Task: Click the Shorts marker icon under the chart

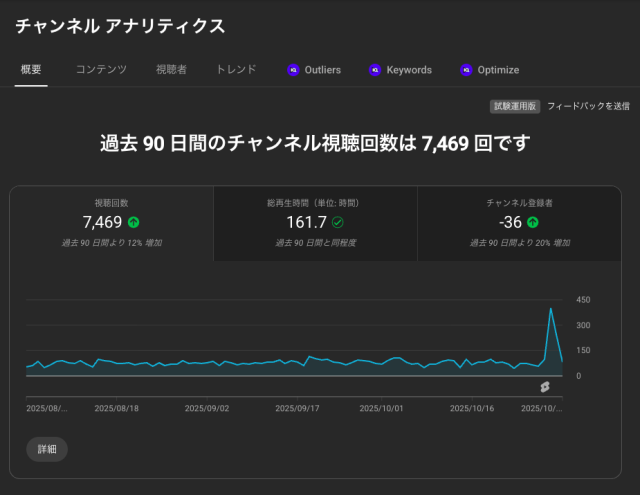Action: [545, 387]
